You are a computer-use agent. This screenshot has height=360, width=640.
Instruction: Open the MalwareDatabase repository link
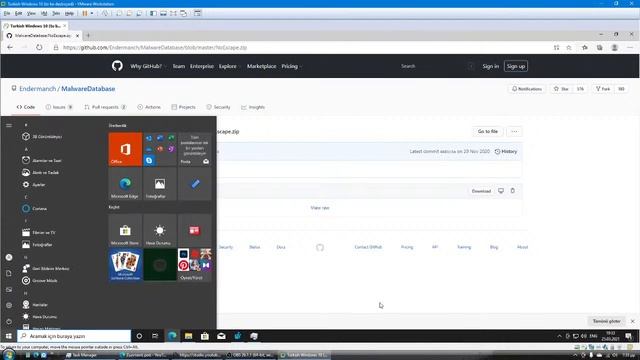point(88,89)
